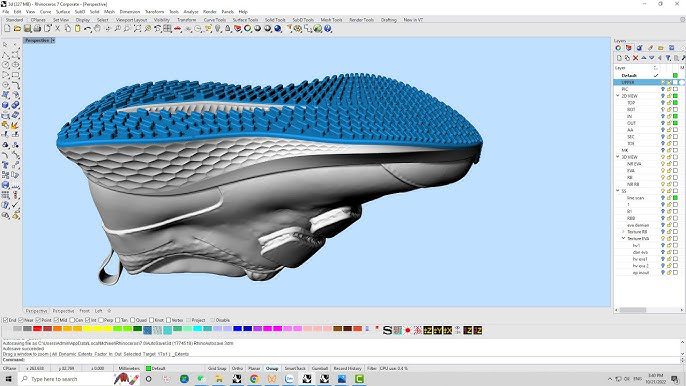The width and height of the screenshot is (686, 386).
Task: Click the Options gear icon
Action: pyautogui.click(x=298, y=28)
